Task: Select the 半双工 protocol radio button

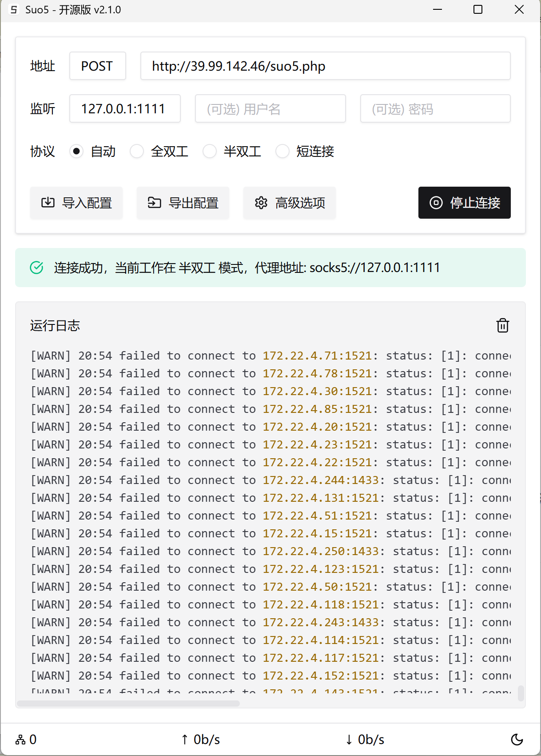Action: [210, 152]
